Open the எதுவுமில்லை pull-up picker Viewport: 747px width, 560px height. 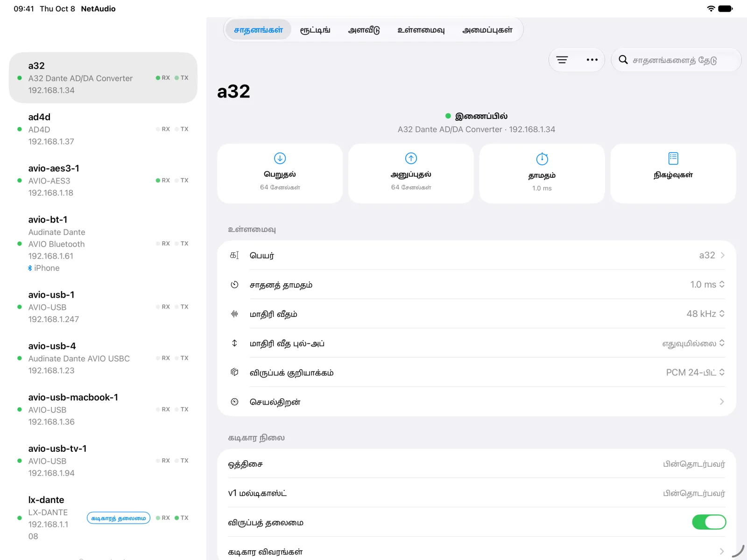point(693,343)
